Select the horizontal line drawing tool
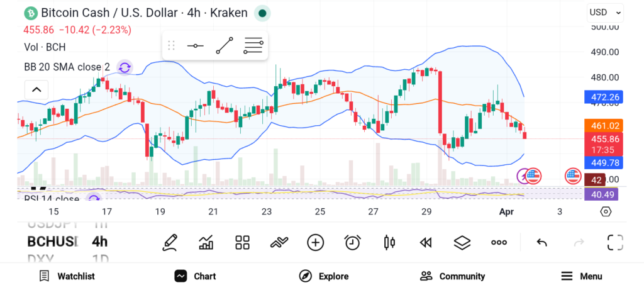 [196, 46]
